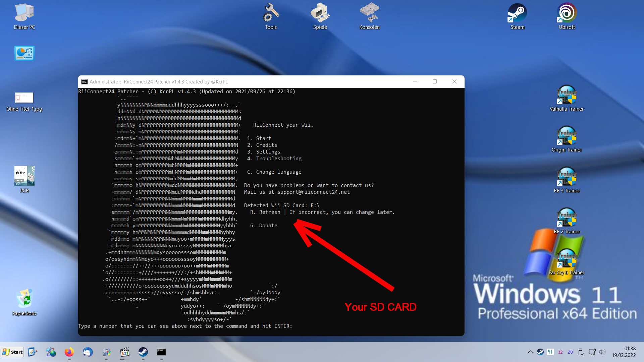The height and width of the screenshot is (362, 644).
Task: Close the RiiConnect24 Patcher window
Action: (x=454, y=81)
